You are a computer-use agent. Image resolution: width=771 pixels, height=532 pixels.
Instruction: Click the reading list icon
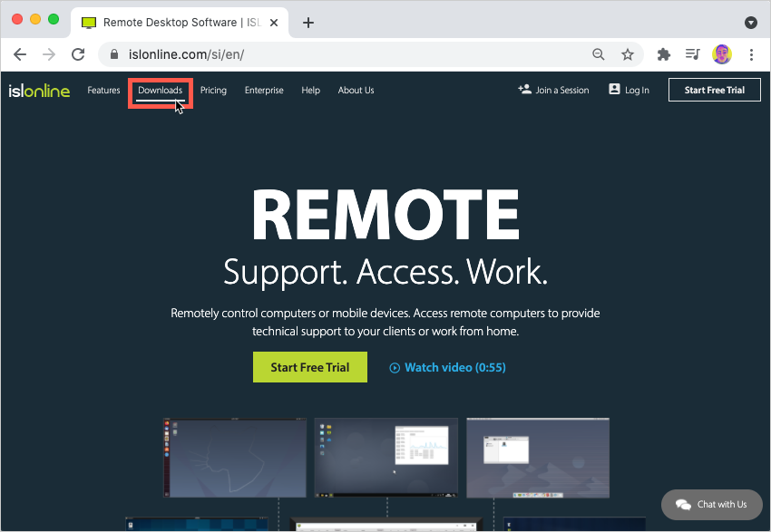[692, 54]
